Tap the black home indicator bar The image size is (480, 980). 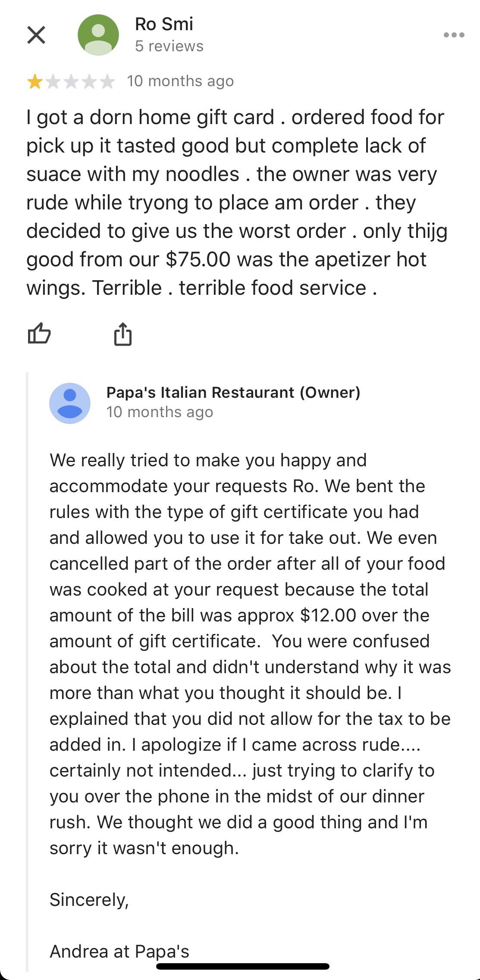[243, 966]
